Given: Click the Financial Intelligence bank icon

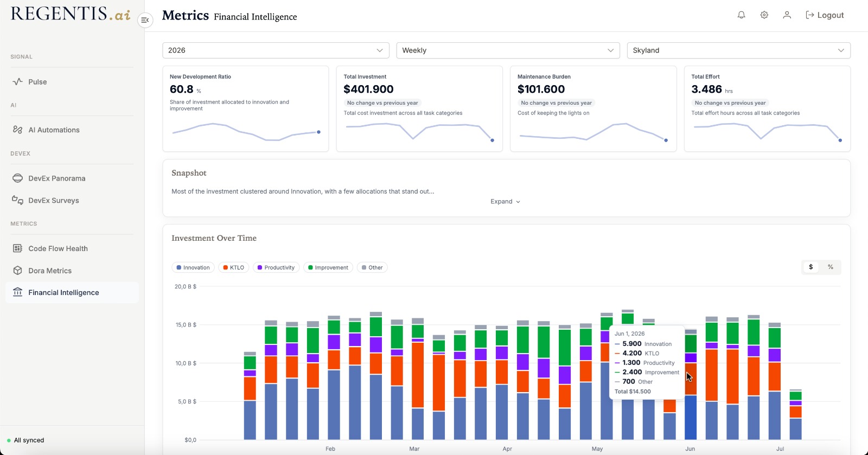Looking at the screenshot, I should point(17,292).
